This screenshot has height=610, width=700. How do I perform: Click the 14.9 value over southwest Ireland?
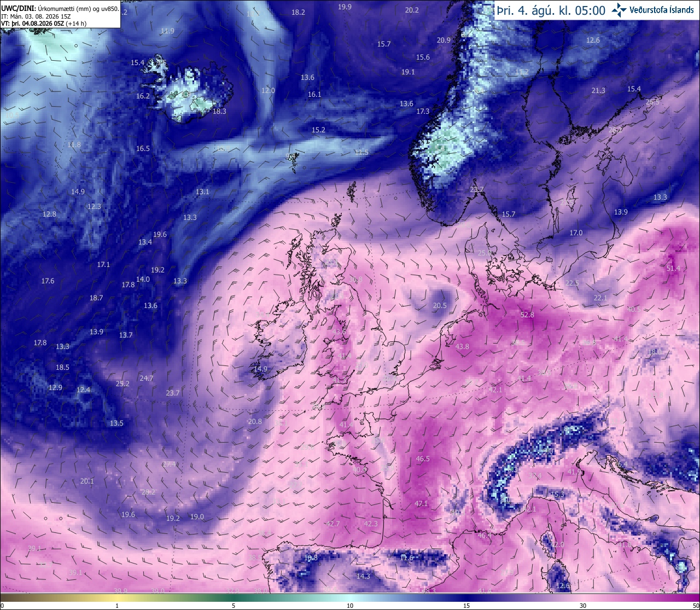[x=260, y=369]
